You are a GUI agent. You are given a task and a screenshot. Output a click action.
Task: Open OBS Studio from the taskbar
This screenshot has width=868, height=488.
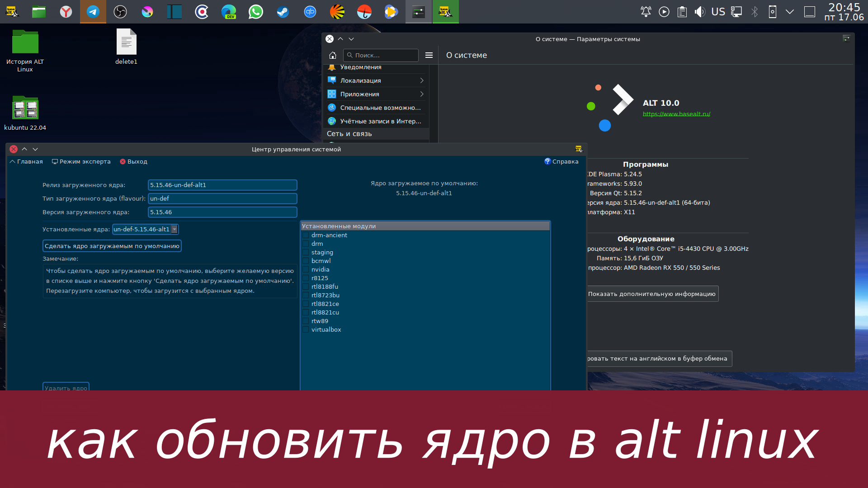pos(120,12)
